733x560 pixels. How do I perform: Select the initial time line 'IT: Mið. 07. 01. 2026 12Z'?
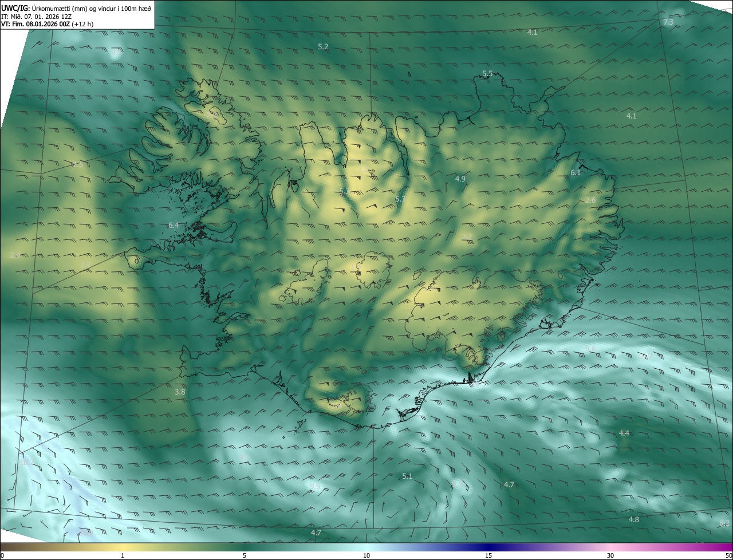click(36, 16)
